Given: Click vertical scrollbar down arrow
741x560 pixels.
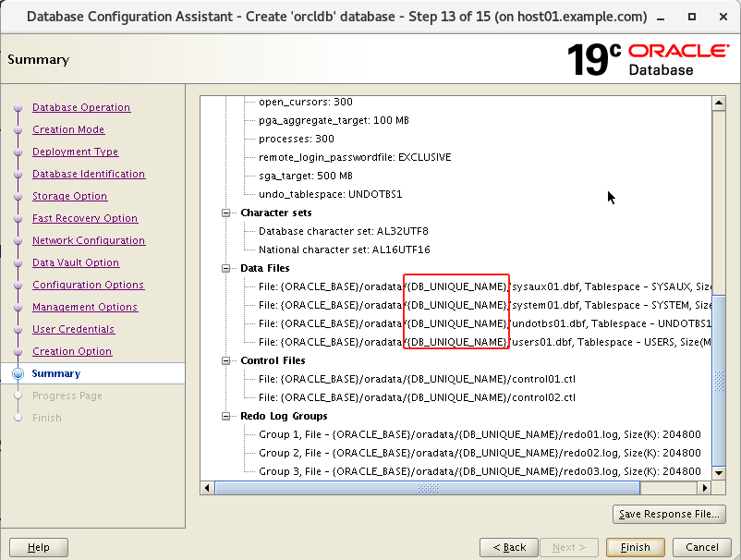Looking at the screenshot, I should tap(719, 472).
